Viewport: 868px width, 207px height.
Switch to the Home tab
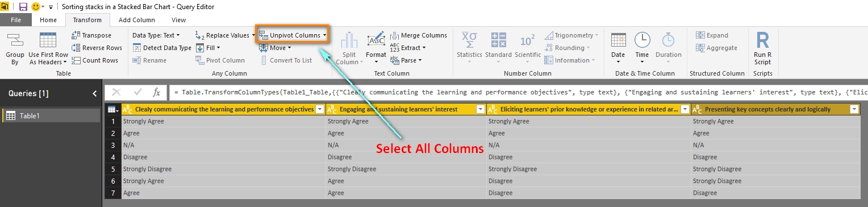pyautogui.click(x=48, y=20)
